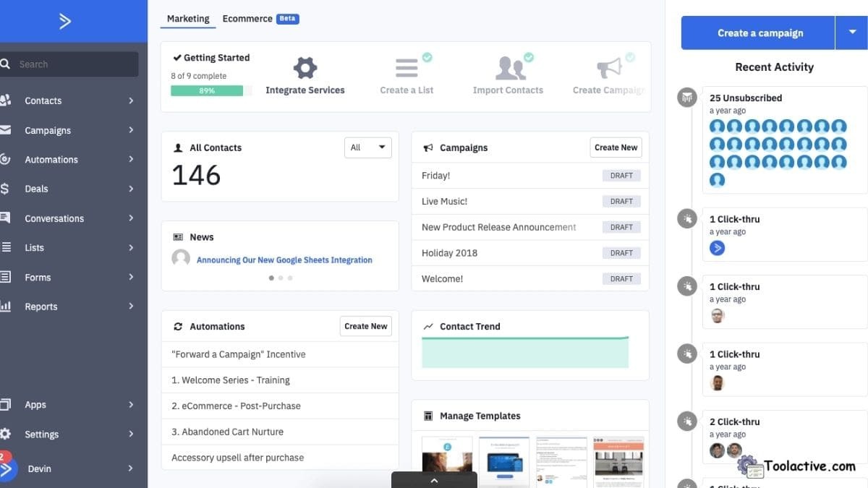Image resolution: width=868 pixels, height=488 pixels.
Task: Open the All contacts filter dropdown
Action: 368,147
